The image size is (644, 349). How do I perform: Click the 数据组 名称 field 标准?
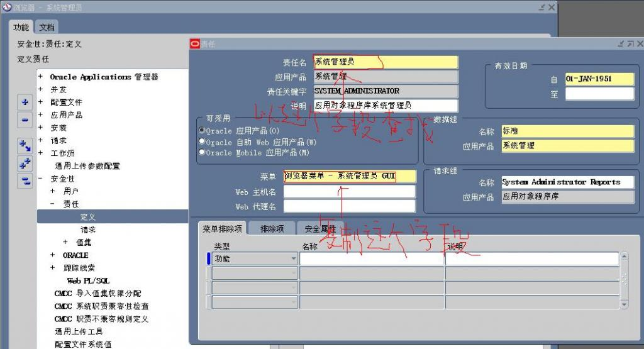click(568, 131)
